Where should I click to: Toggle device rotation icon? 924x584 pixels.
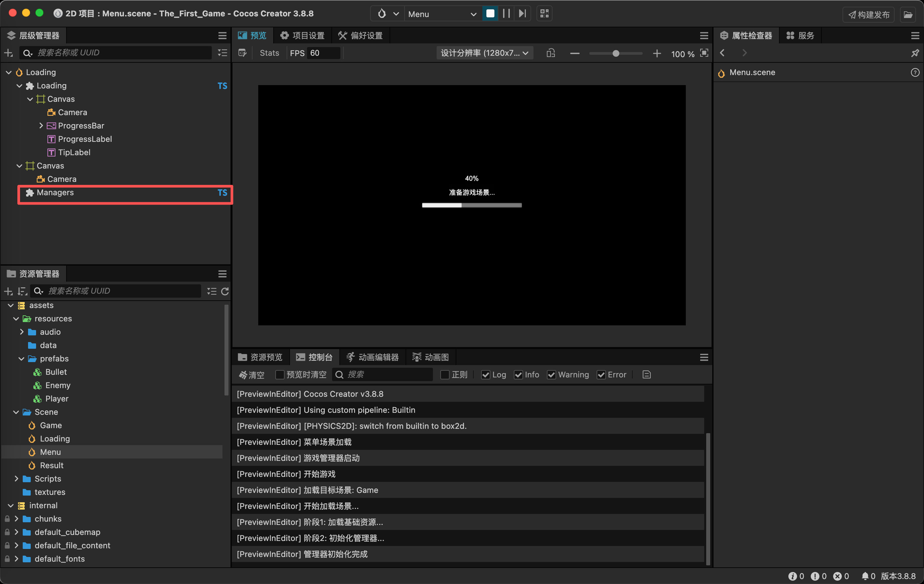(551, 53)
